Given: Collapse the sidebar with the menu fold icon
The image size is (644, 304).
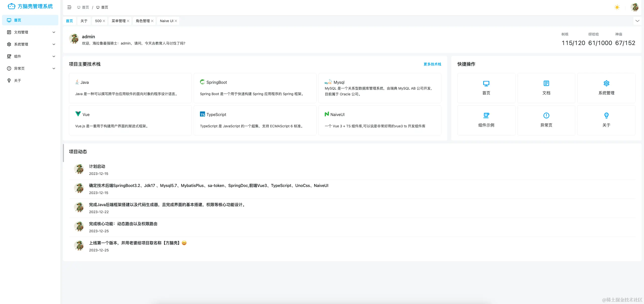Looking at the screenshot, I should click(x=69, y=7).
